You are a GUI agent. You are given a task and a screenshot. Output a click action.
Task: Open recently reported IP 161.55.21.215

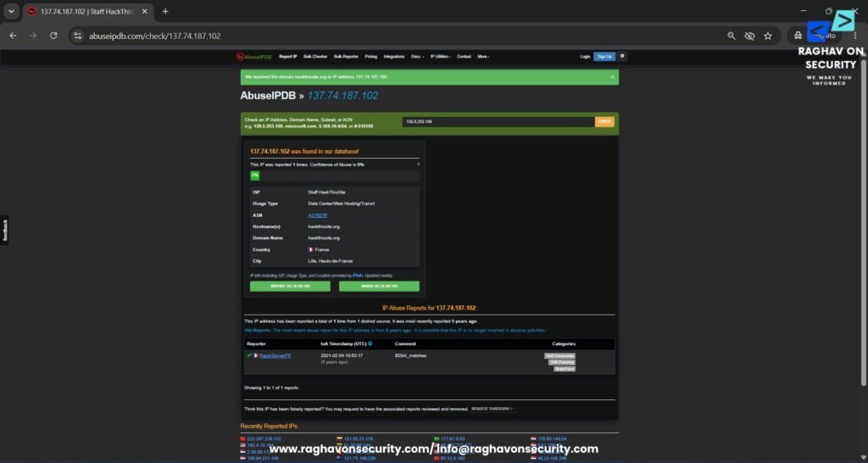tap(359, 438)
